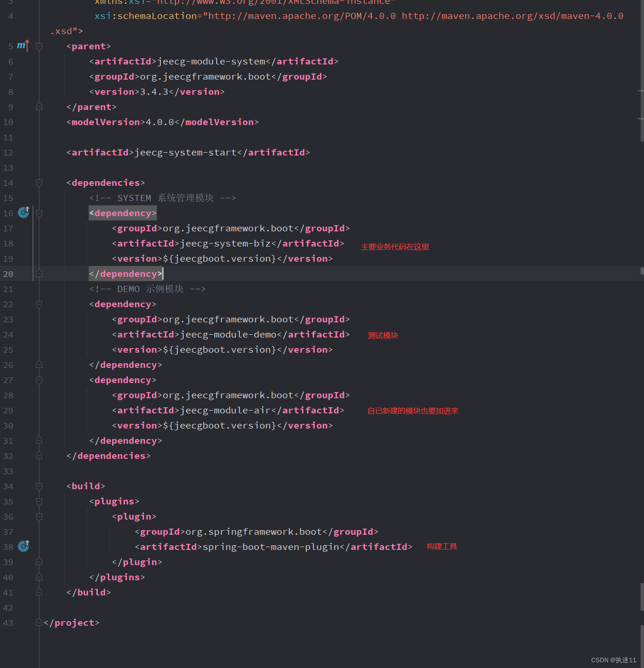Screen dimensions: 644x668
Task: Click the parent version value 3.4.3
Action: (x=154, y=92)
